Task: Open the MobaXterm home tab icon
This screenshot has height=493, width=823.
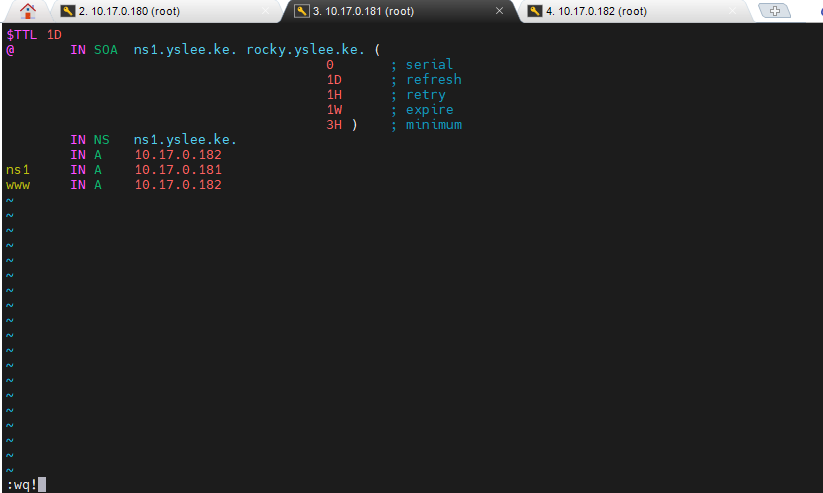Action: click(x=27, y=11)
